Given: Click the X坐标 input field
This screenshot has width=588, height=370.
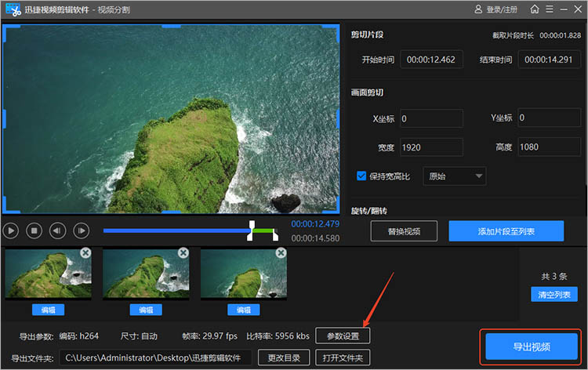Looking at the screenshot, I should (x=431, y=118).
